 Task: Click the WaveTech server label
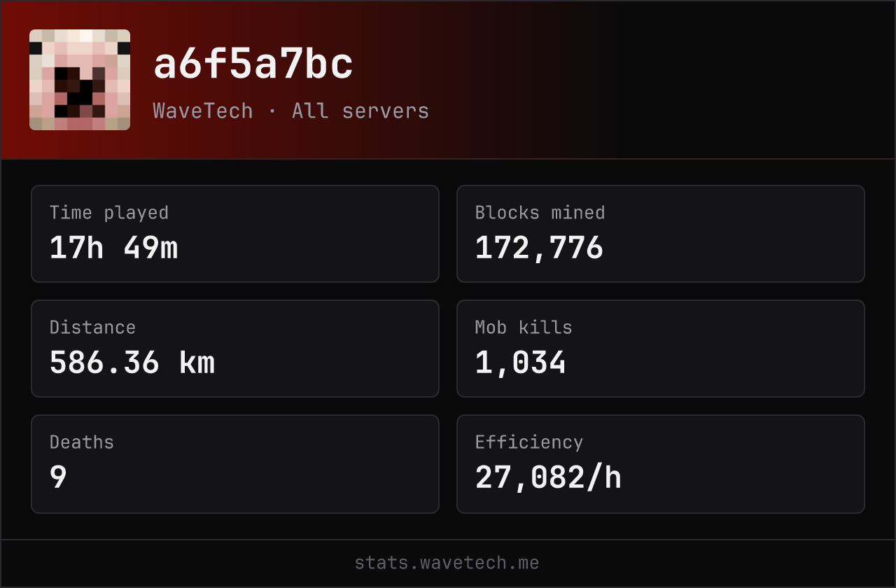203,111
